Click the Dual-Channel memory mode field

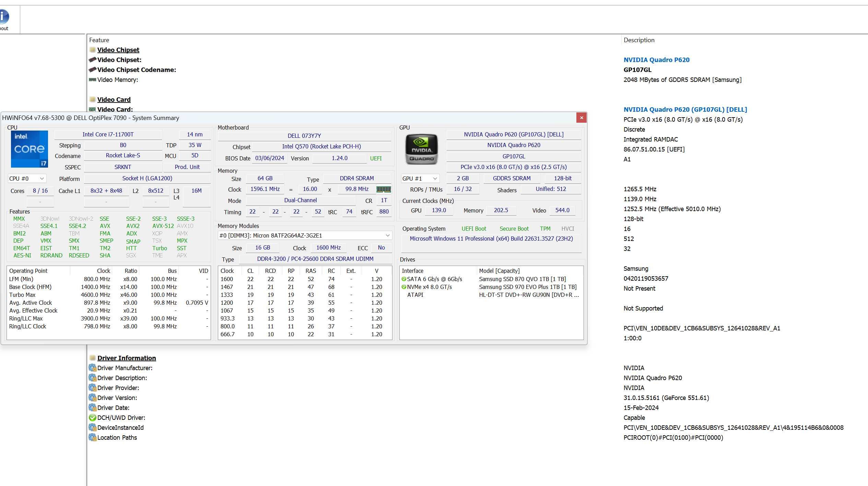pos(300,200)
